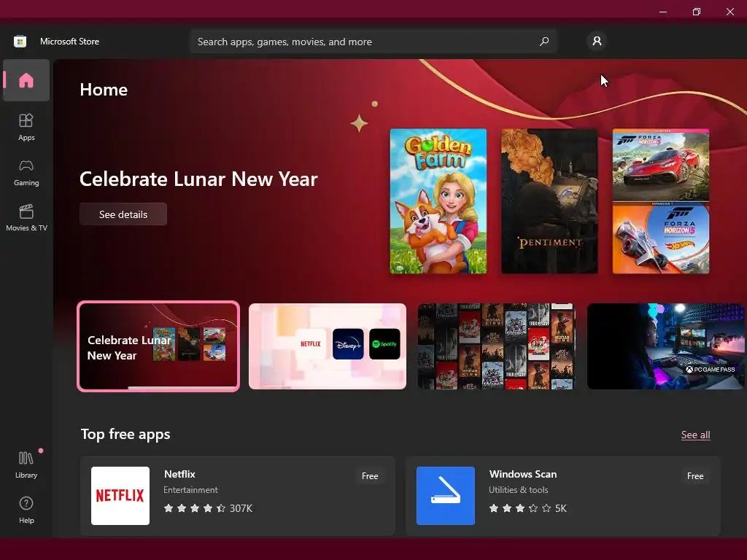Restore down the Microsoft Store window
This screenshot has width=747, height=560.
(x=697, y=12)
